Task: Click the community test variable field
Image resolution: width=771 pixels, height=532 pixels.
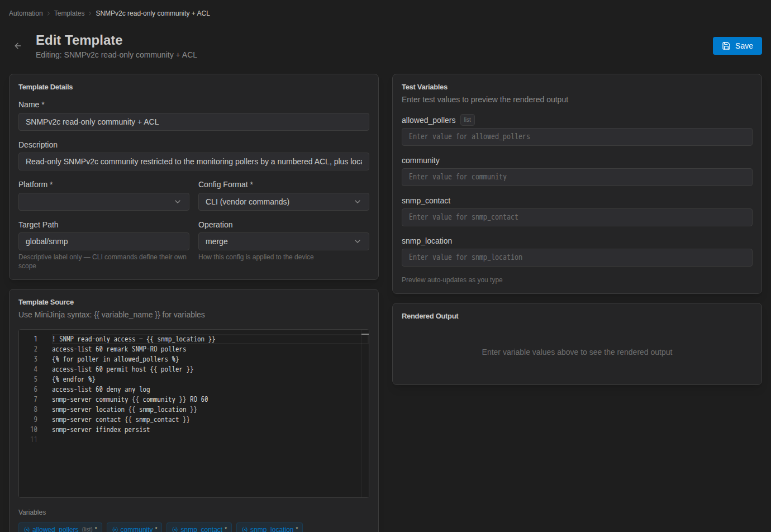Action: (x=577, y=177)
